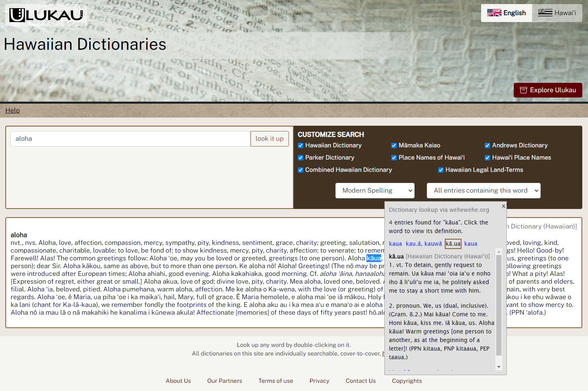Click the Ulukau logo
The image size is (588, 391).
45,14
